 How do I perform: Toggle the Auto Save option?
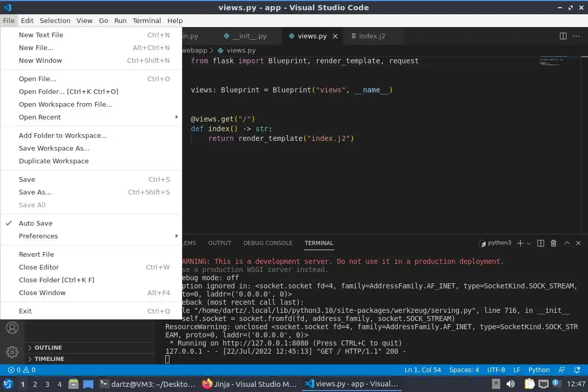[91, 223]
